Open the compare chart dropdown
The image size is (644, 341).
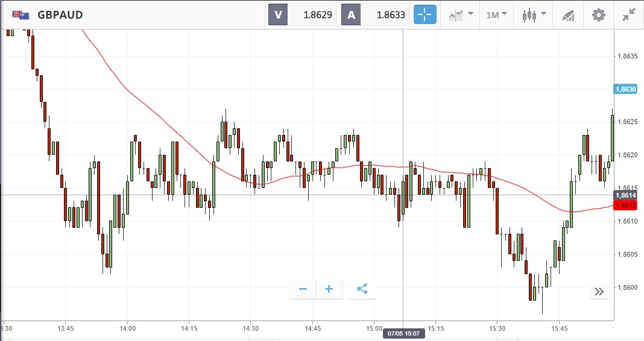[x=461, y=14]
